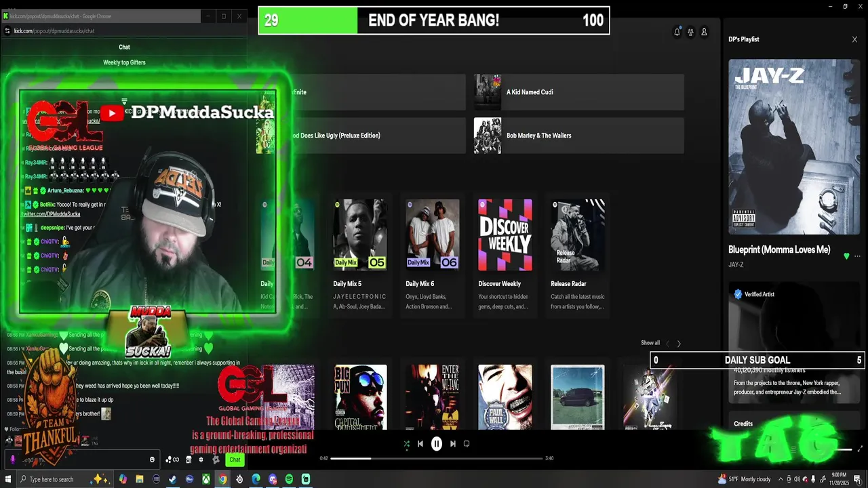Open Blueprint (Momma Loves Me) track title
The image size is (868, 488).
pos(779,249)
